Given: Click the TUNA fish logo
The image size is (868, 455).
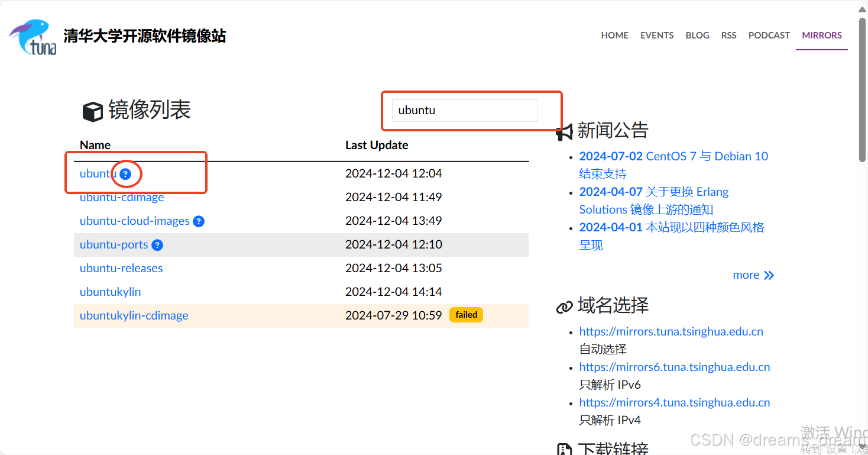Looking at the screenshot, I should (33, 37).
